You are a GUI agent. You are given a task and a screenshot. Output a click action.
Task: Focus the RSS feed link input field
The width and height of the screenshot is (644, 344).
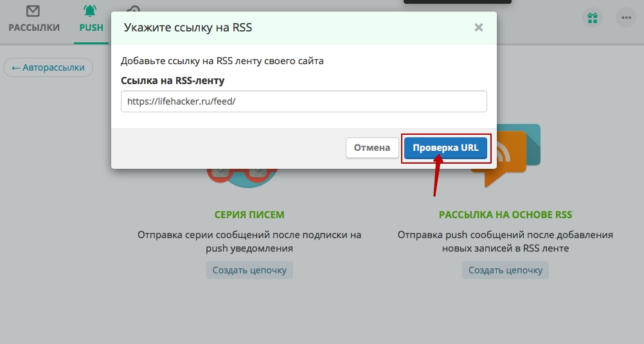point(304,101)
